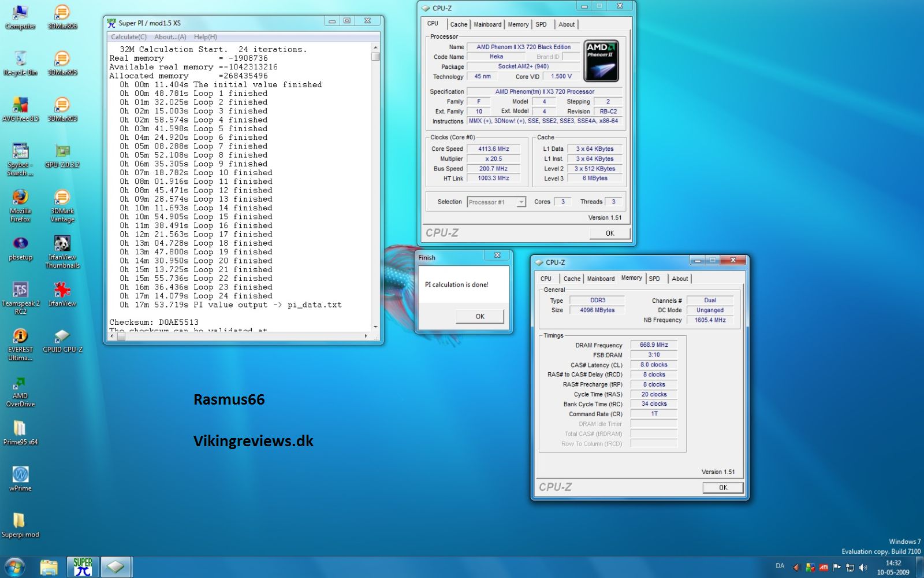Open Superpi mod folder icon
Image resolution: width=924 pixels, height=578 pixels.
20,525
